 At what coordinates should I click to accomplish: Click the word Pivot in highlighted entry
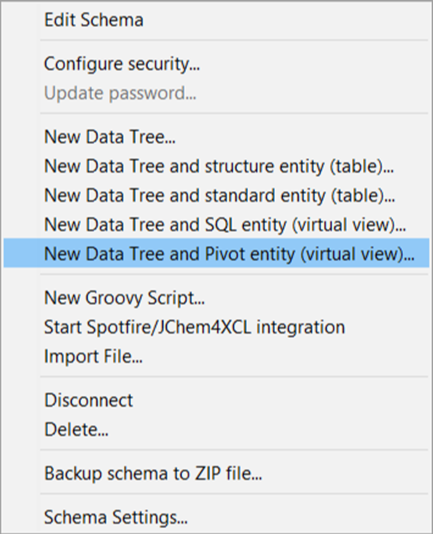point(225,254)
